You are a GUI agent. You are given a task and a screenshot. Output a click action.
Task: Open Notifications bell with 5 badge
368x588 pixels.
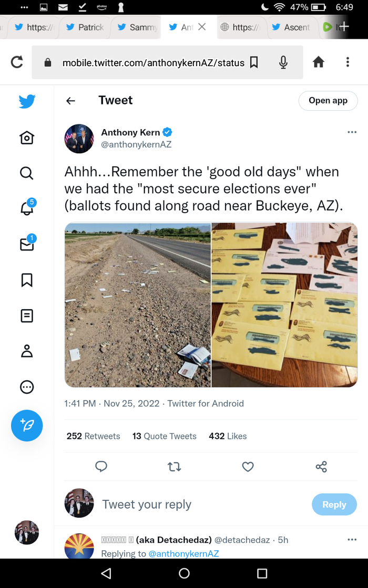[27, 208]
